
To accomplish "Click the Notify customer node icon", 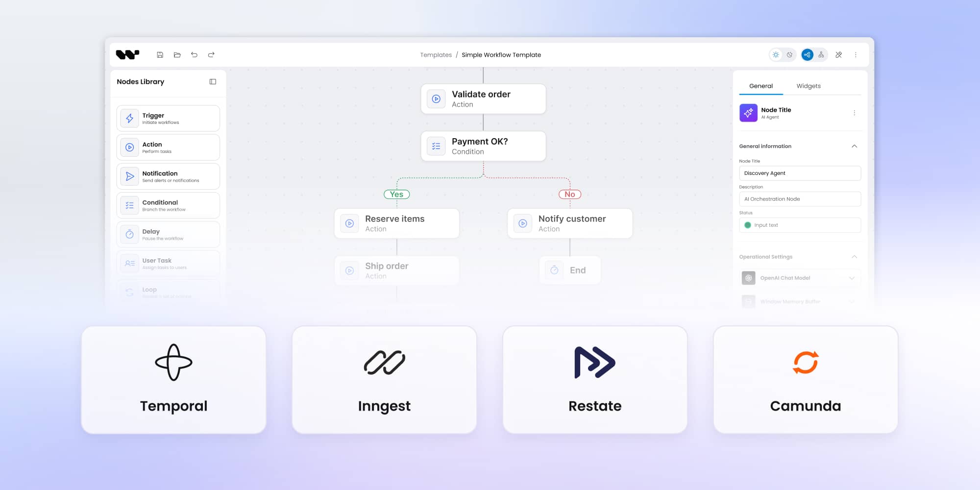I will 523,223.
